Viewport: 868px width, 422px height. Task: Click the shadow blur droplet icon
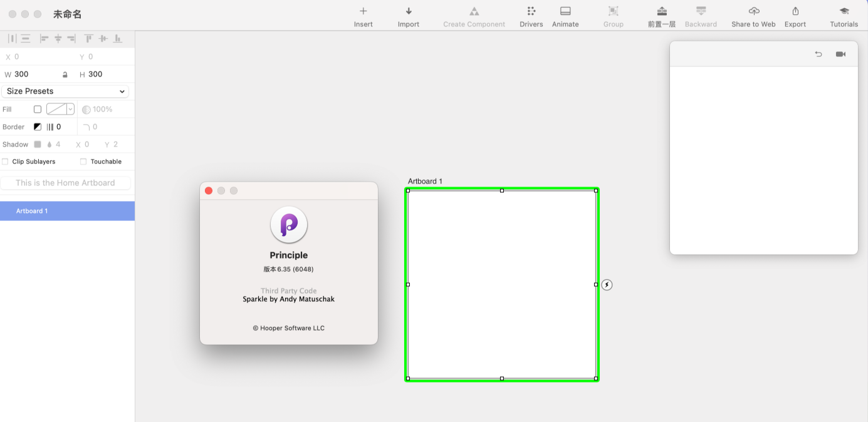coord(50,145)
